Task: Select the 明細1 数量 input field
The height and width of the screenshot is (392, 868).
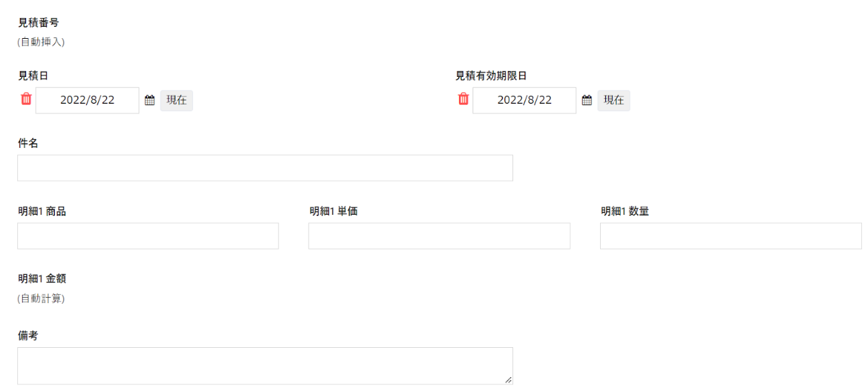Action: (730, 236)
